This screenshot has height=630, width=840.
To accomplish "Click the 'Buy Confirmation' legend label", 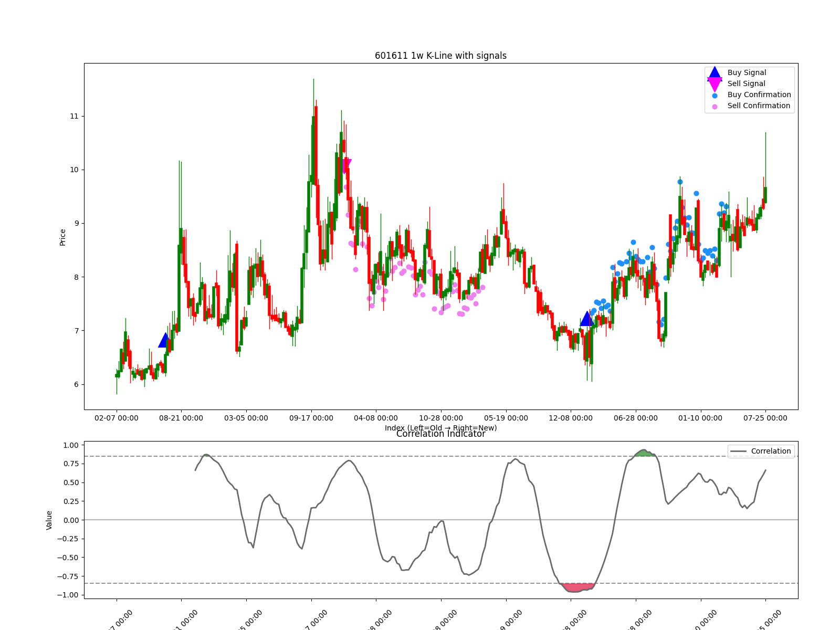I will [759, 94].
